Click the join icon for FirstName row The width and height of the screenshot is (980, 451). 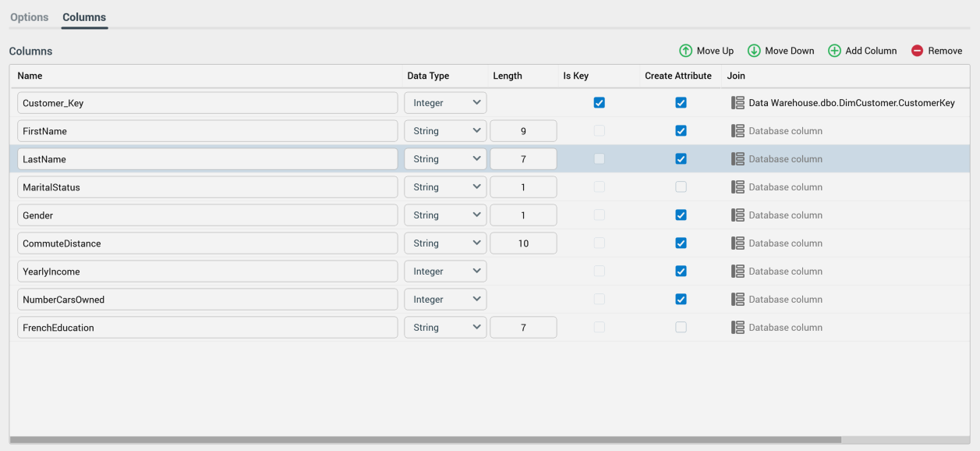coord(738,131)
